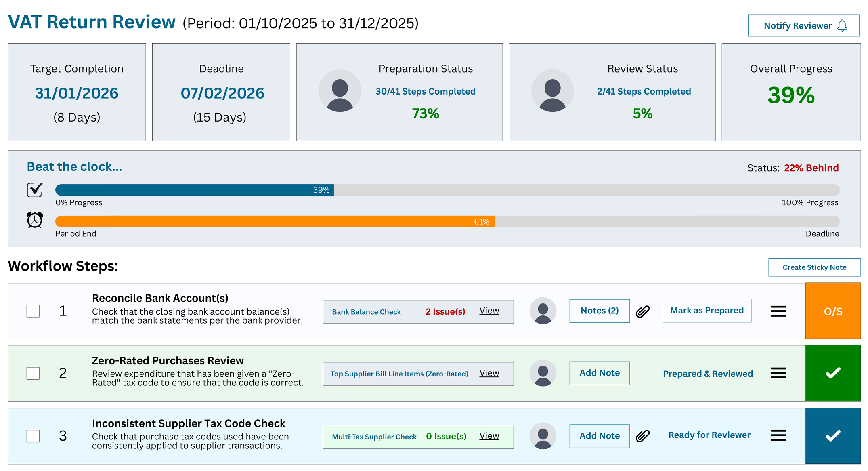Click the green checkmark tile on step 2
This screenshot has width=868, height=471.
coord(833,373)
